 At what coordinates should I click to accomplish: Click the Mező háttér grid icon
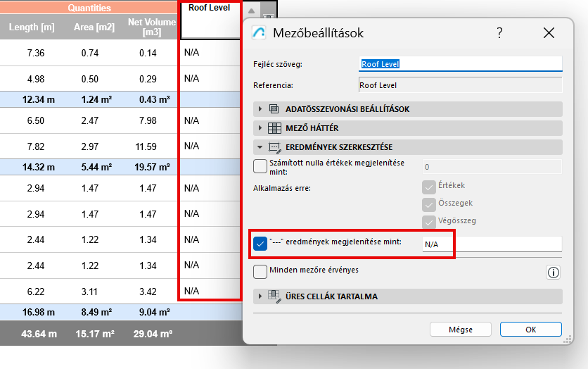(x=274, y=128)
